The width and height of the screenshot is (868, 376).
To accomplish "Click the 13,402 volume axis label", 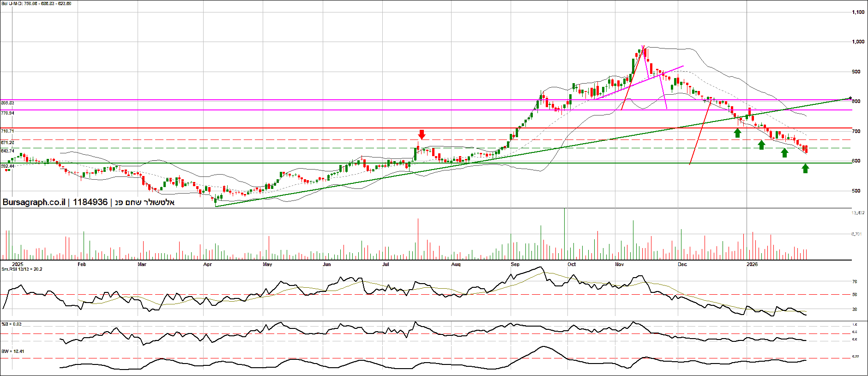I will tap(858, 213).
